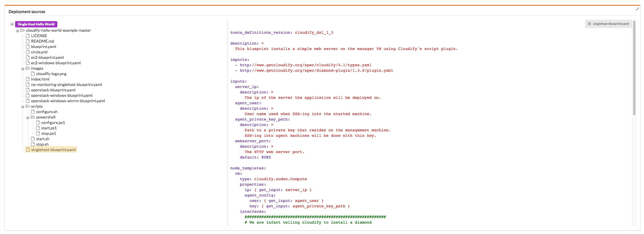The height and width of the screenshot is (235, 644).
Task: Click the openstack-windows-blueprint.yaml file icon
Action: 28,95
